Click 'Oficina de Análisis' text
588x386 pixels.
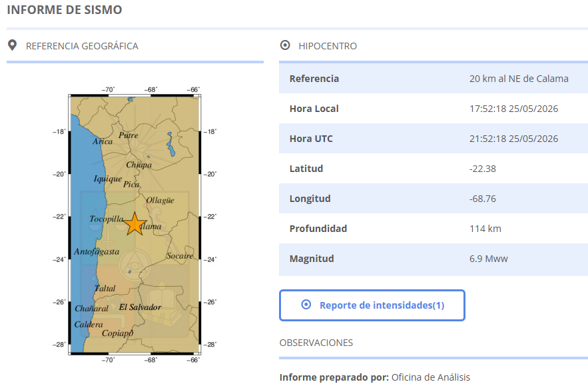coord(430,377)
